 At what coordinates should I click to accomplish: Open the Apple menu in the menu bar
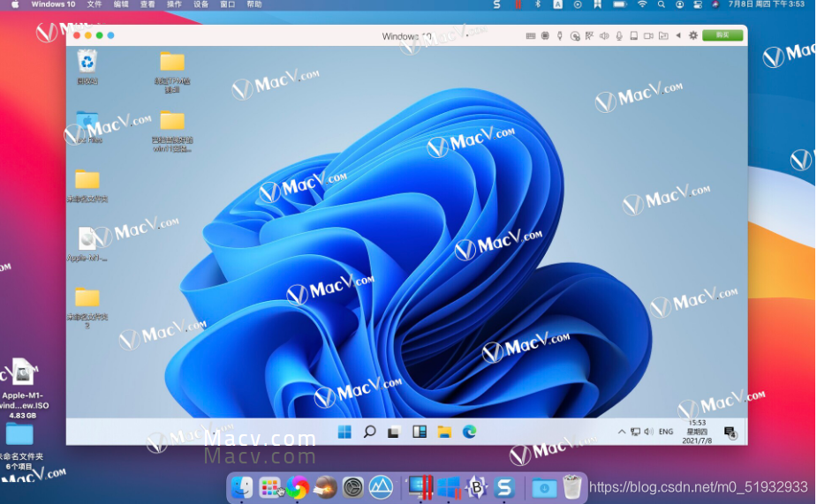point(15,4)
